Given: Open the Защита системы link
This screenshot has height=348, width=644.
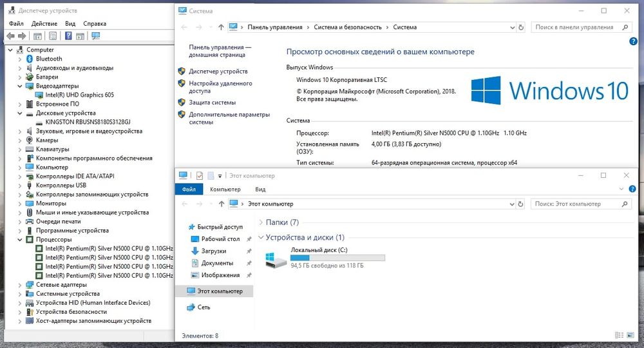Looking at the screenshot, I should click(x=213, y=102).
